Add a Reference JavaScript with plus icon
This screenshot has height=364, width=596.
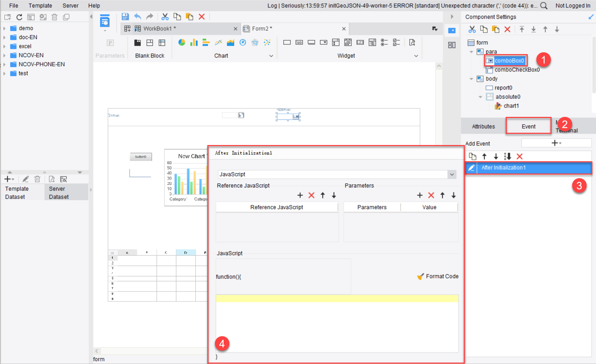[x=300, y=195]
